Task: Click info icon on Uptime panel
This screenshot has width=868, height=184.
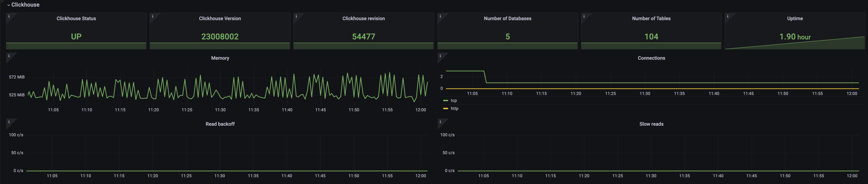Action: (728, 16)
